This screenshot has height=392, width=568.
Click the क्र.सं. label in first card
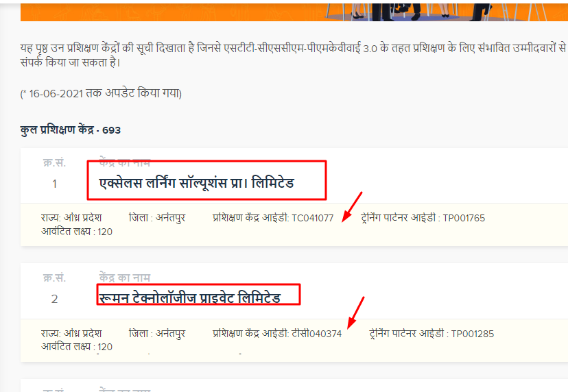pyautogui.click(x=54, y=163)
